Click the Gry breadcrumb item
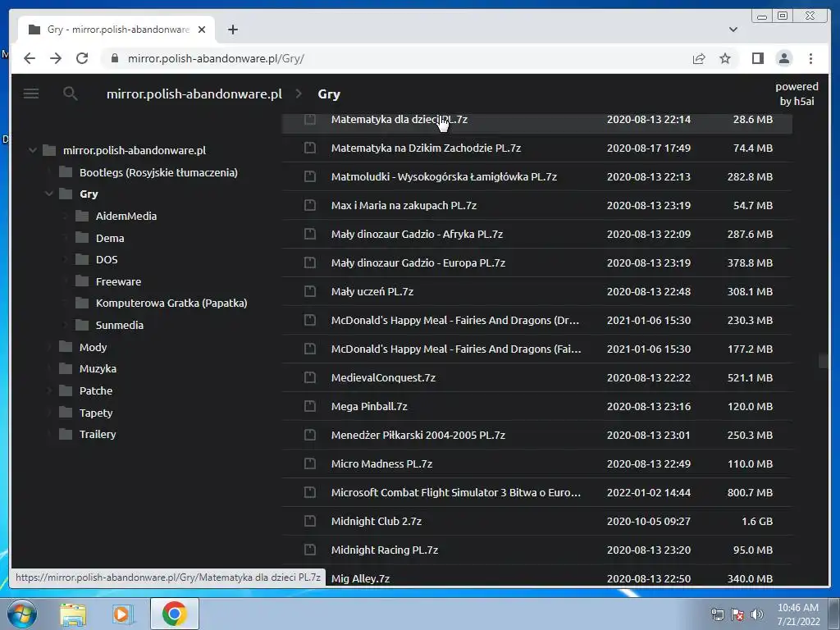Screen dimensions: 840x630 click(329, 94)
